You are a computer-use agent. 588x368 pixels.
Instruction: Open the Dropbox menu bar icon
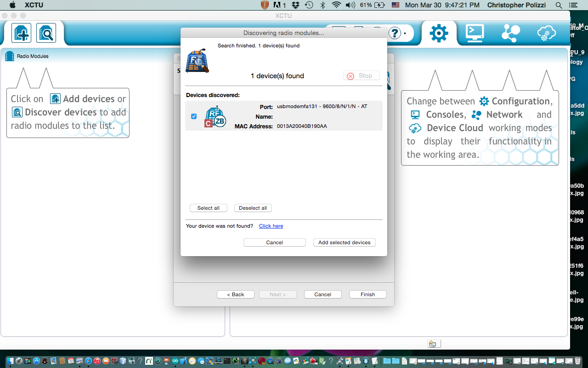(x=296, y=5)
